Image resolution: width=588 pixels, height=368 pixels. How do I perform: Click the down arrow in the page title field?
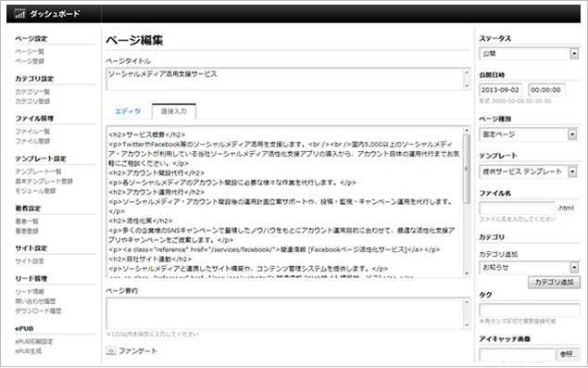(x=467, y=86)
